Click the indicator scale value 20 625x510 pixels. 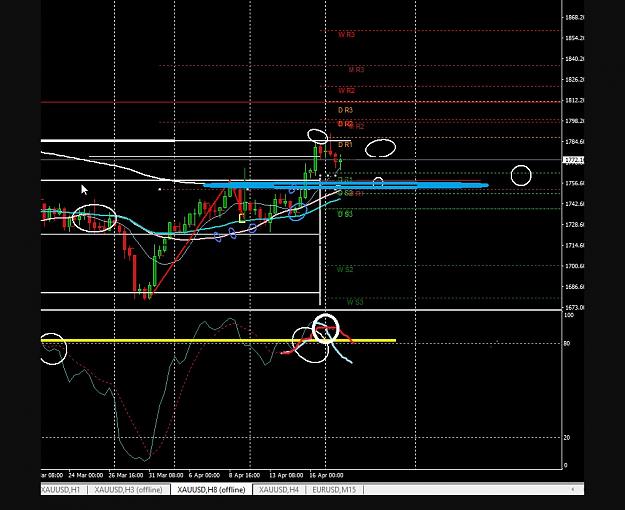tap(567, 437)
